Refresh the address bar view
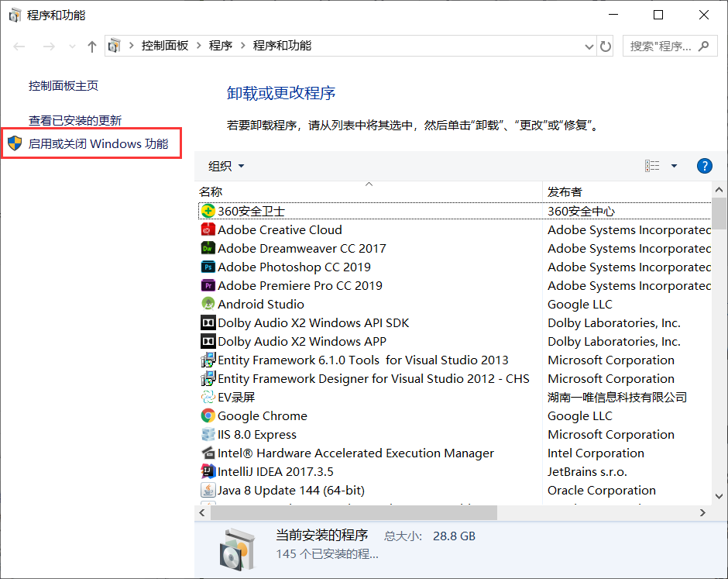 [x=606, y=46]
